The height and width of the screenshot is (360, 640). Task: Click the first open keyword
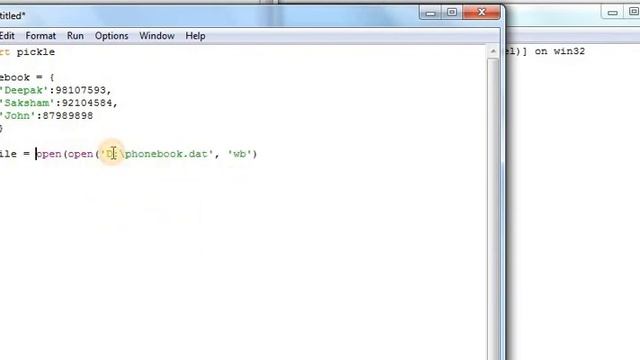[49, 154]
